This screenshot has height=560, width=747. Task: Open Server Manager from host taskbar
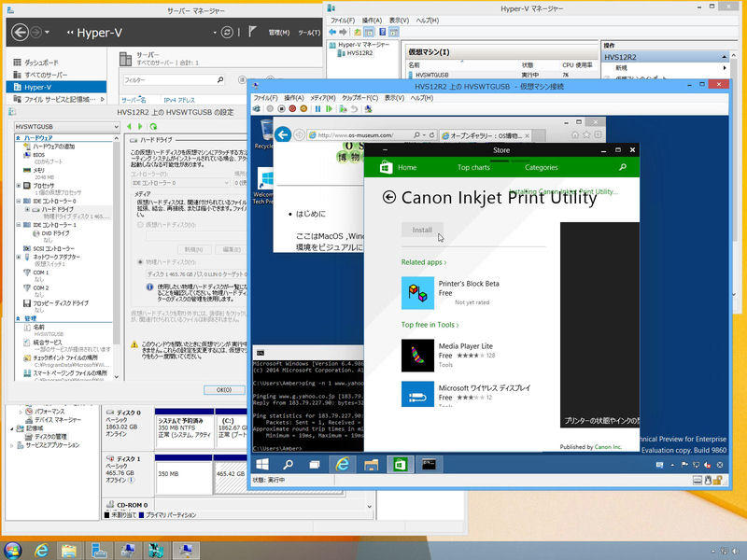click(99, 550)
